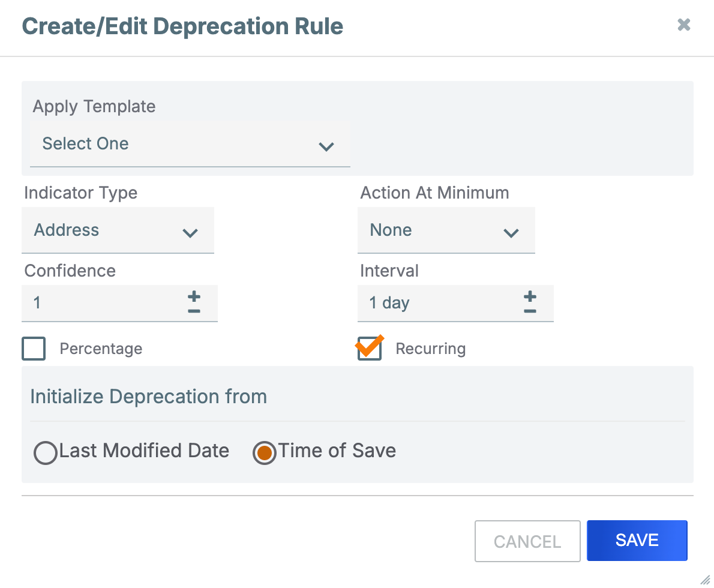Click the chevron on the Indicator Type selector
Screen dimensions: 714x588
(190, 232)
